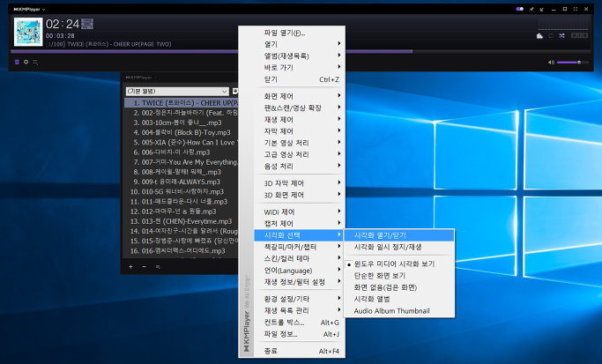Screen dimensions: 602x364
Task: Click 시각화 열기/닫기 submenu entry
Action: [399, 235]
